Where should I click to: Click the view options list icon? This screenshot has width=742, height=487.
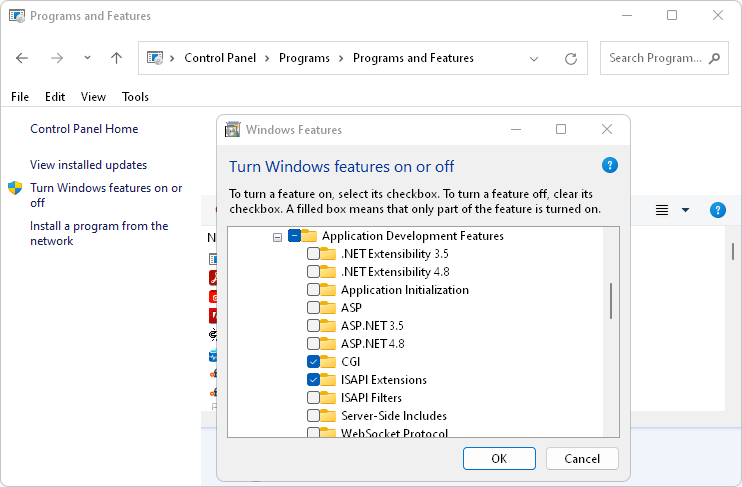[x=662, y=210]
